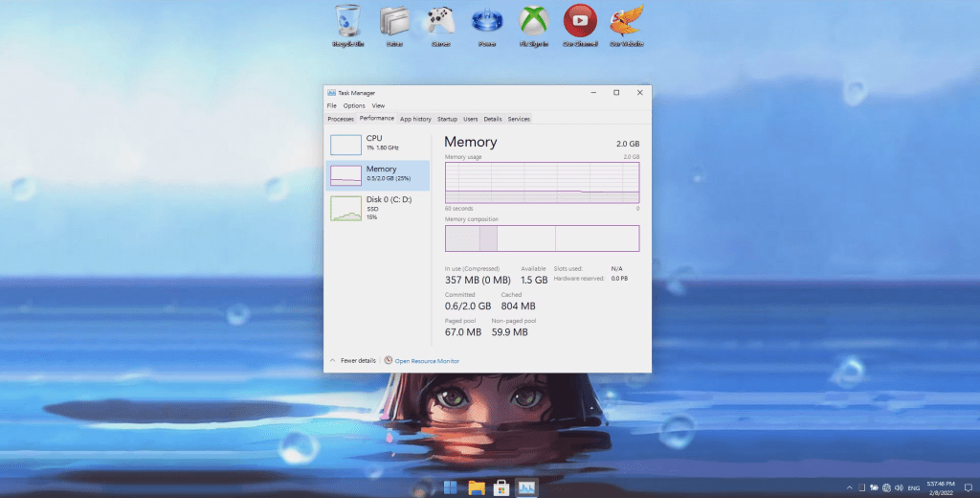This screenshot has height=498, width=980.
Task: Open the Options menu
Action: (354, 105)
